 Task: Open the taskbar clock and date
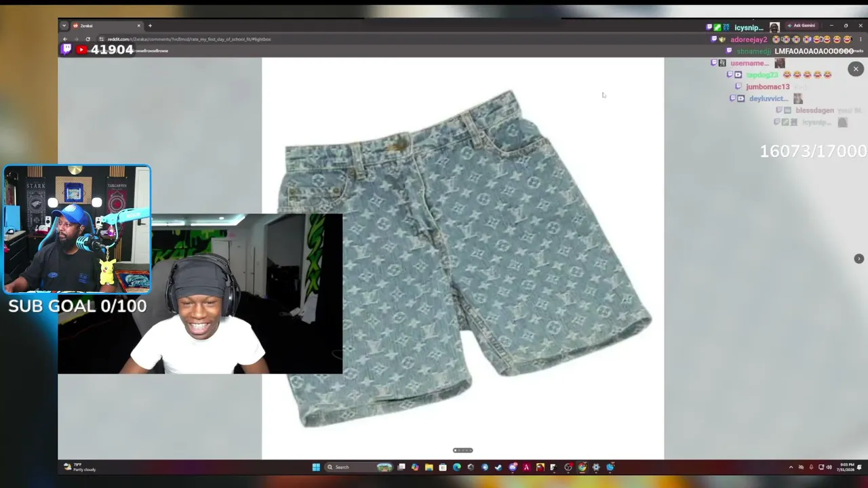pyautogui.click(x=846, y=467)
